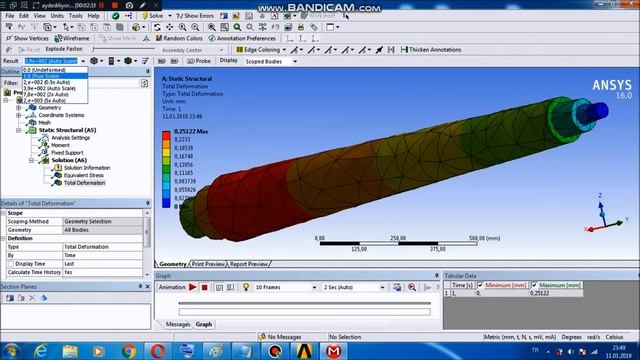Click the refresh icon beside Filter box
Viewport: 640px width, 360px height.
(144, 83)
